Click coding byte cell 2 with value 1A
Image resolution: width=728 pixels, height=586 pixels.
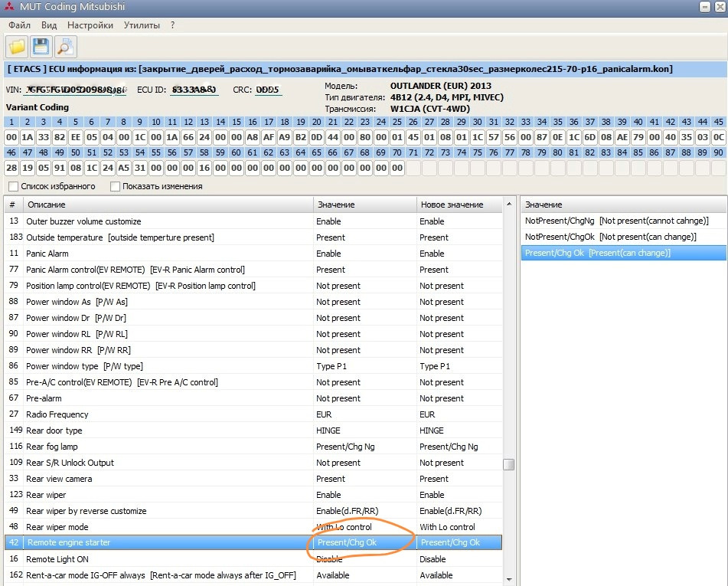28,137
